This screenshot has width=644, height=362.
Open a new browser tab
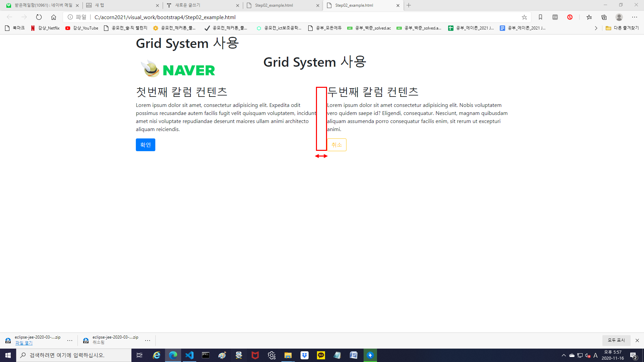(x=409, y=5)
